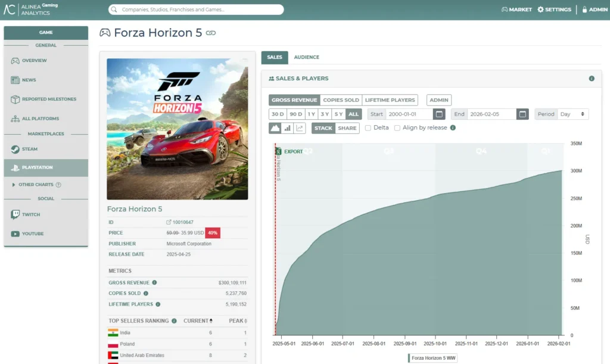Open Twitch in the sidebar

[30, 214]
